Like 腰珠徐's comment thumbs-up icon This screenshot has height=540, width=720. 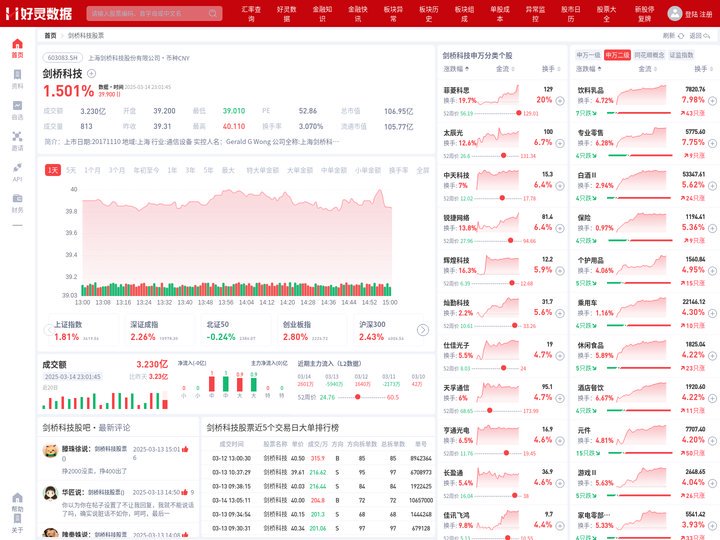click(185, 449)
